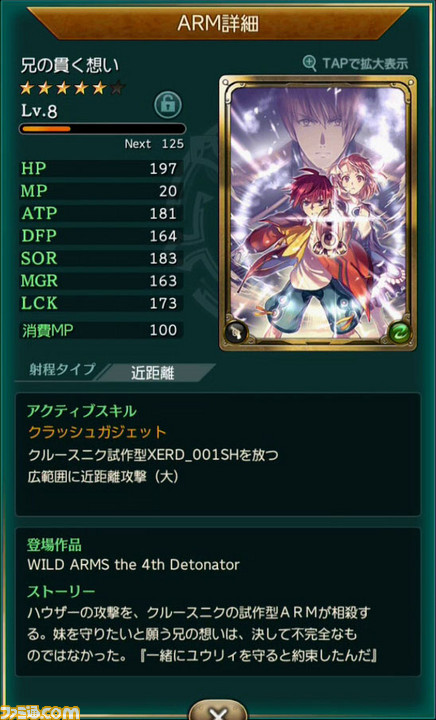The image size is (436, 720).
Task: Click the dark empty sixth star
Action: [117, 88]
